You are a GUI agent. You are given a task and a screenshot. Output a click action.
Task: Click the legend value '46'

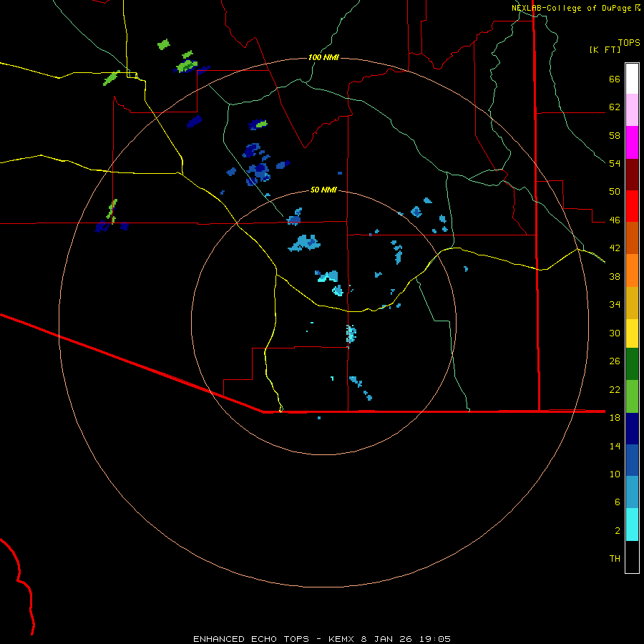615,220
